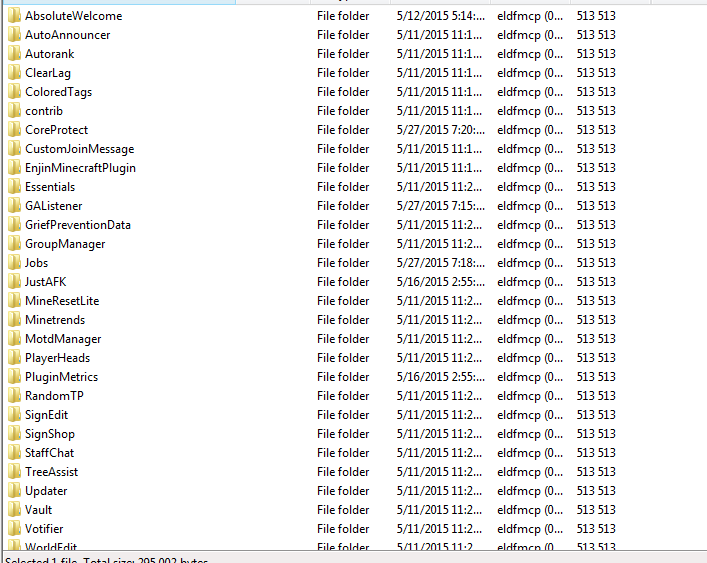Click the contrib folder icon
707x563 pixels.
(14, 110)
